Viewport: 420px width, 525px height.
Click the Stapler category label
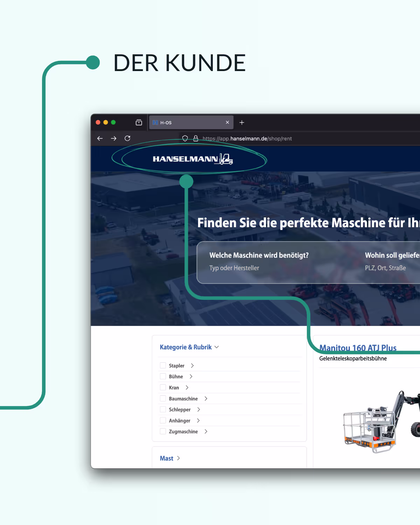tap(176, 365)
